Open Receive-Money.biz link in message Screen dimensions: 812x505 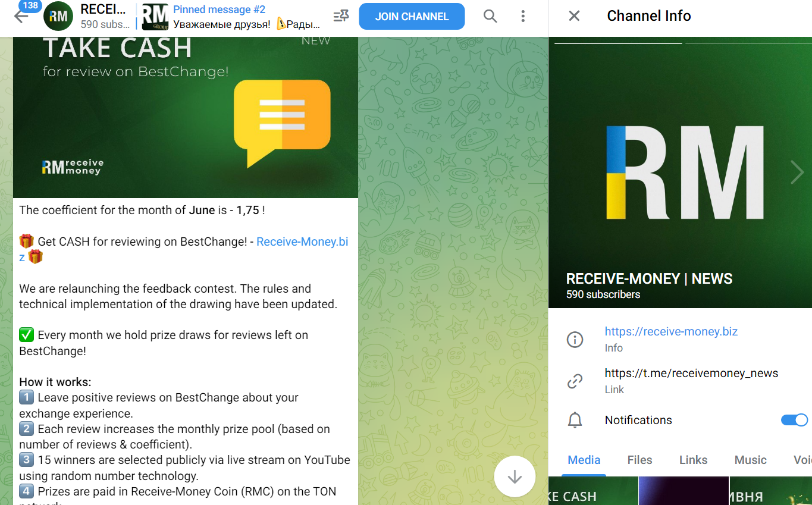tap(302, 241)
